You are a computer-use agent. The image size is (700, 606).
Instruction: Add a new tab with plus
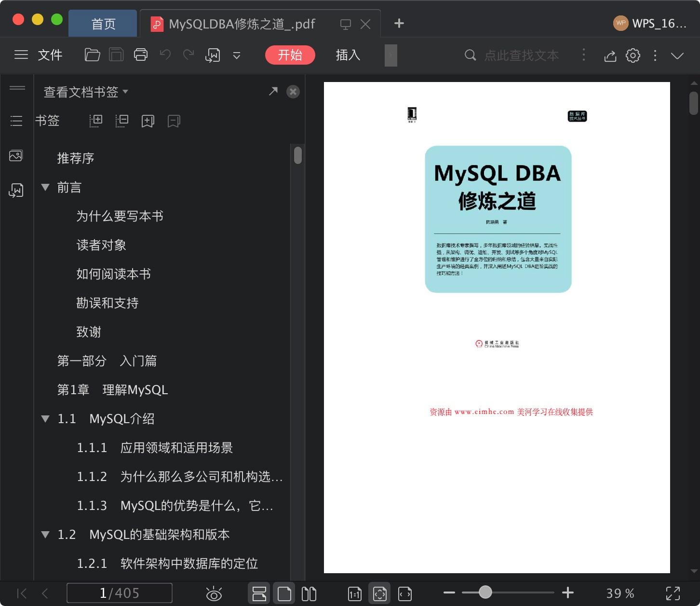(399, 23)
